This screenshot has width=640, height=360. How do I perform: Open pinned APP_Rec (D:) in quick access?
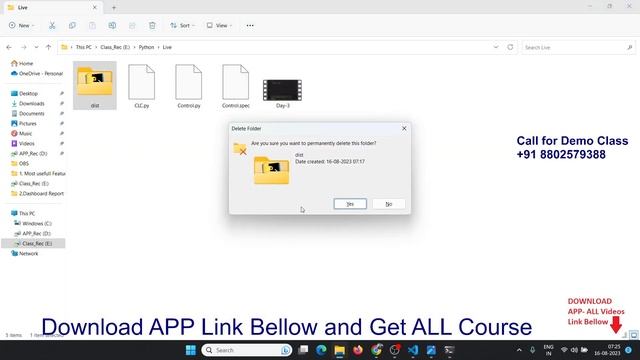tap(29, 153)
